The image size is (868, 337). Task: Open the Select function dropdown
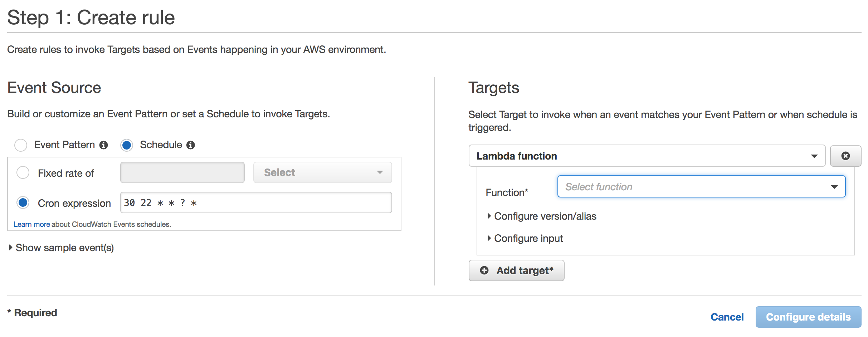[x=701, y=187]
